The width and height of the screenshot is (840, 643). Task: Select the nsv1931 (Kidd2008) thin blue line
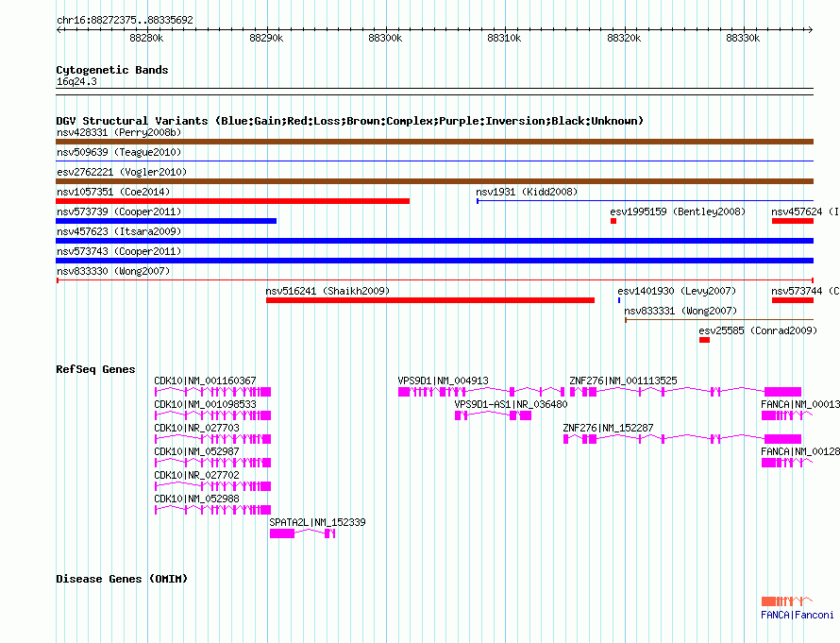tap(645, 201)
